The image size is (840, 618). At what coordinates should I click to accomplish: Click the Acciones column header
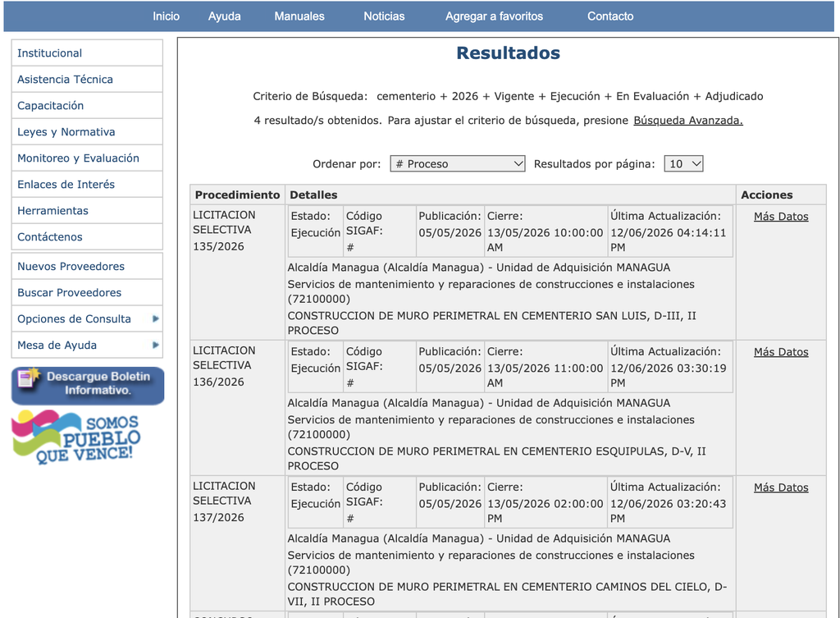pos(782,195)
